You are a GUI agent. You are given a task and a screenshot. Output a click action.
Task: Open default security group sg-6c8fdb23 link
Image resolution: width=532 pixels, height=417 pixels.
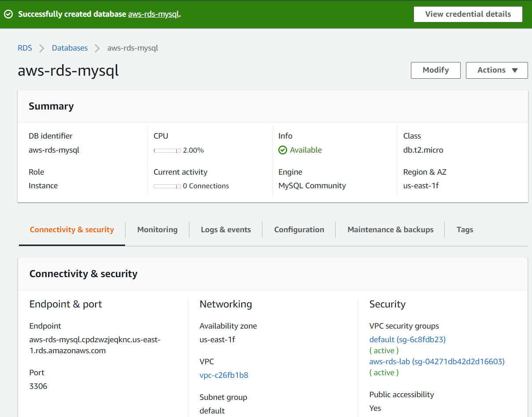[407, 340]
